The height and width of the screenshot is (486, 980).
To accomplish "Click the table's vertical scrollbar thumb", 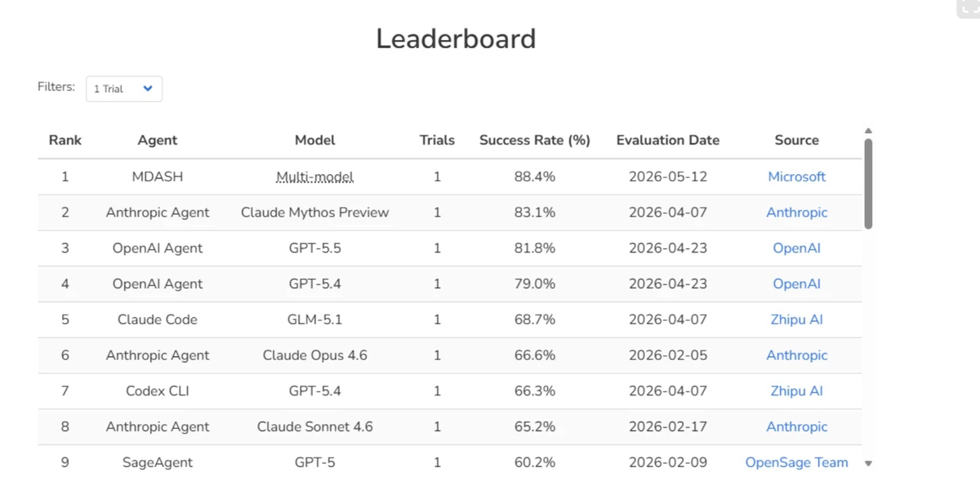I will pyautogui.click(x=868, y=184).
